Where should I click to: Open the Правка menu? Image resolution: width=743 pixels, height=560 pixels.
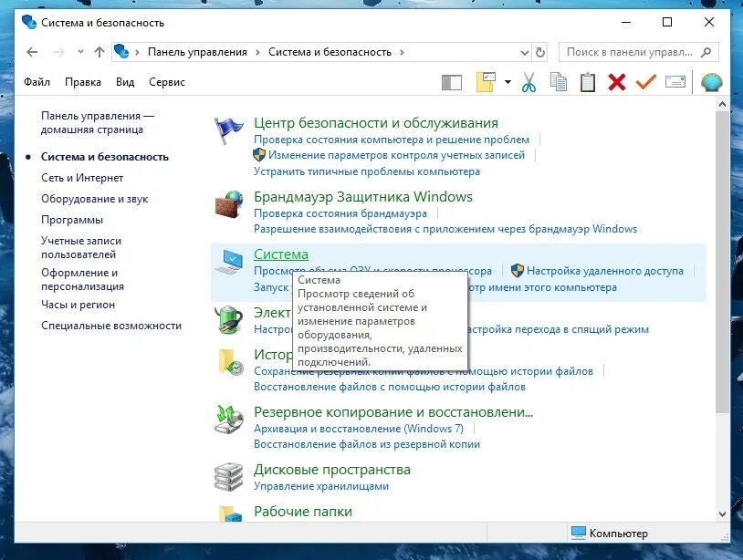tap(83, 82)
